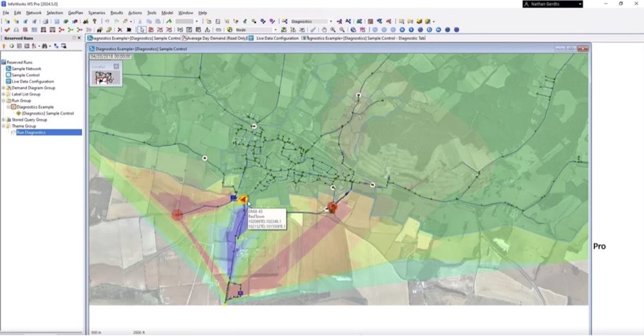The image size is (644, 336).
Task: Expand the Stored Query Group node
Action: click(x=3, y=120)
